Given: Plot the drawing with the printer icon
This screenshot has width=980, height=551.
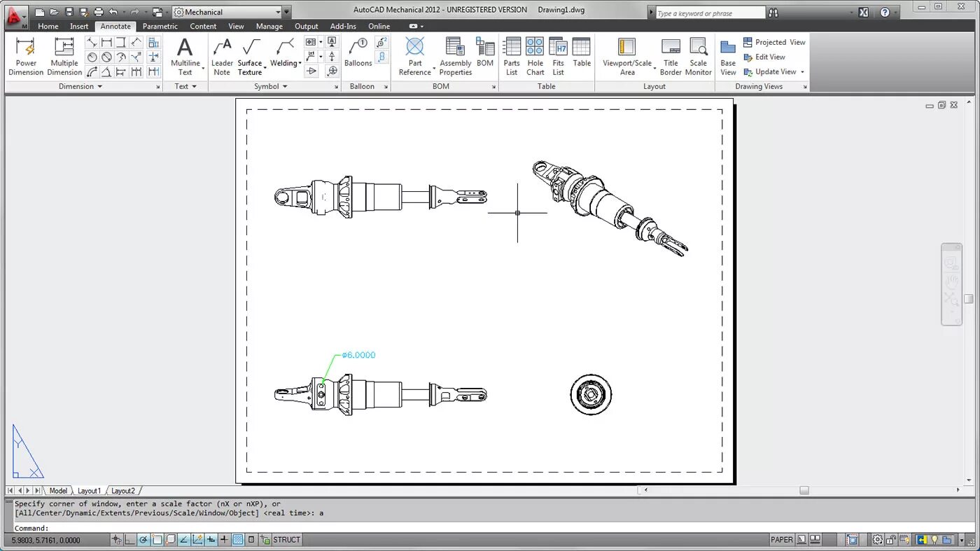Looking at the screenshot, I should tap(98, 12).
